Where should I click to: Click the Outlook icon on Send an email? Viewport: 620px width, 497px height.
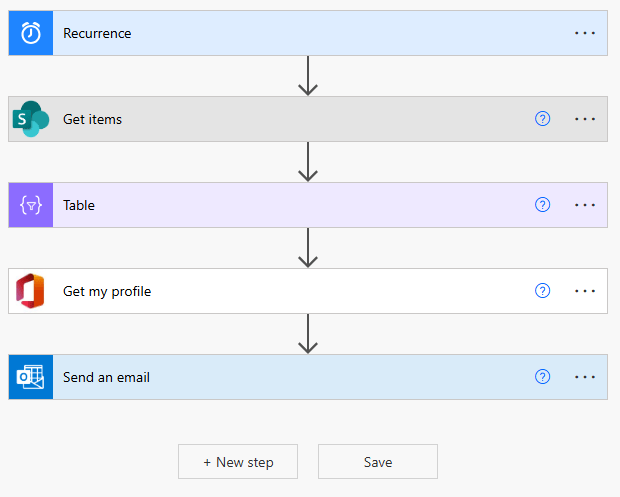31,377
